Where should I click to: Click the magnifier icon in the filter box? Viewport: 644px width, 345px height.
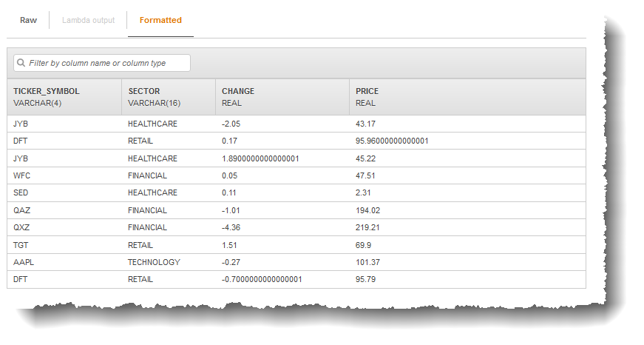(21, 64)
